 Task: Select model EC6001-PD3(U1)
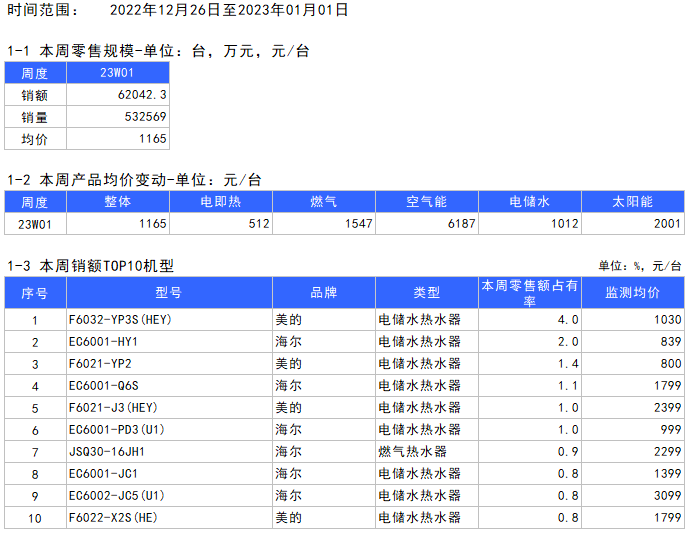coord(116,429)
